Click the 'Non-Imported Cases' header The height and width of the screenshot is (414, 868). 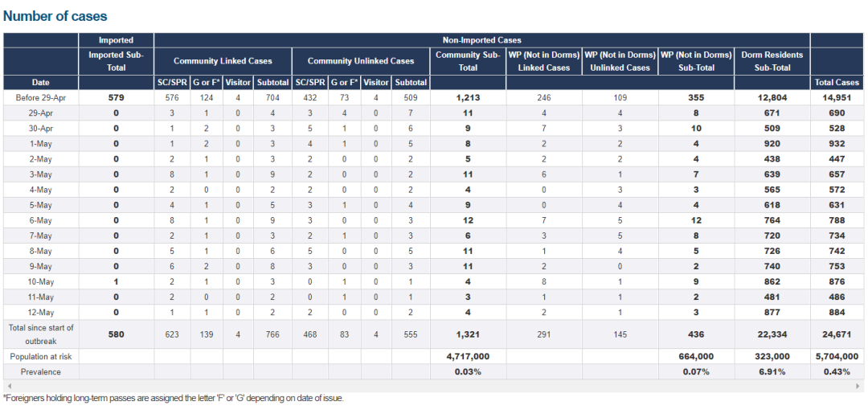pyautogui.click(x=481, y=39)
